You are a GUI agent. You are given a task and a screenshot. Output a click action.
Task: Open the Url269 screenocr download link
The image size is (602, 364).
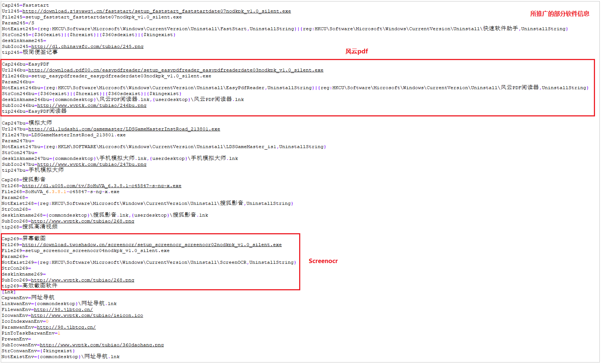click(x=152, y=245)
